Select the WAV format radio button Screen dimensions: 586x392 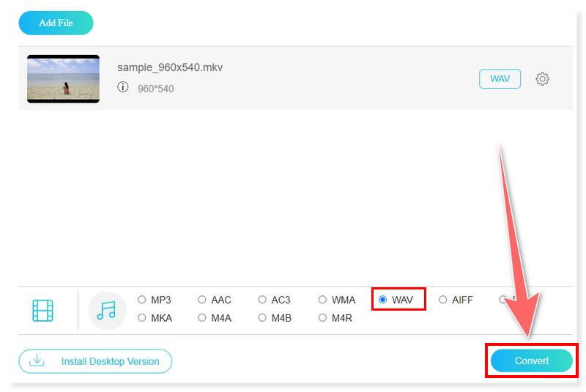click(x=382, y=300)
